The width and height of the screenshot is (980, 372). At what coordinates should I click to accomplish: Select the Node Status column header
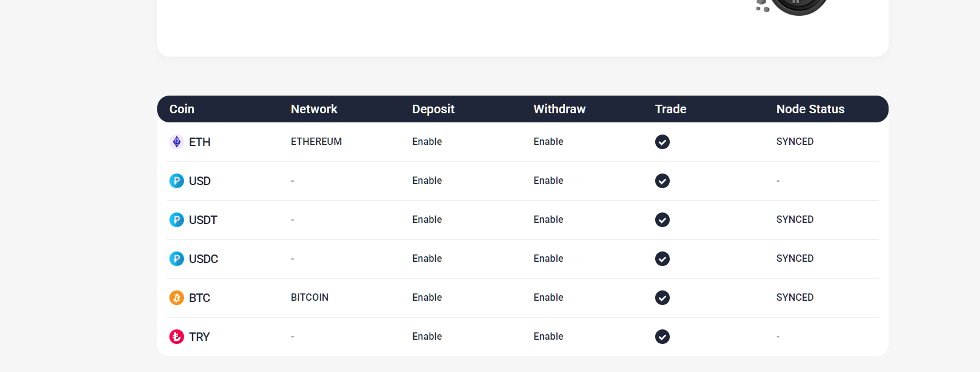coord(811,109)
